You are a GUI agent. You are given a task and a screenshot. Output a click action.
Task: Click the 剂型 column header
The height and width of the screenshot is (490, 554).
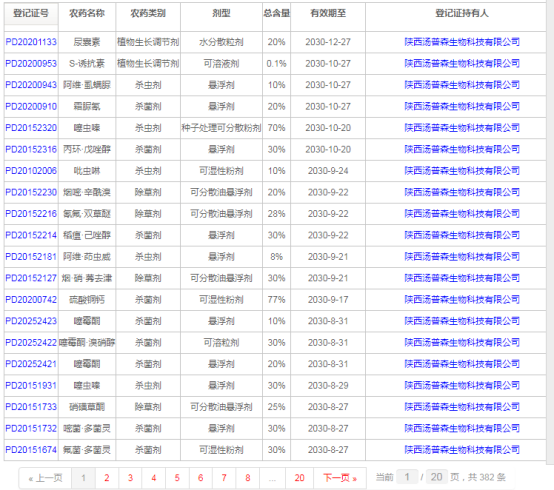221,13
